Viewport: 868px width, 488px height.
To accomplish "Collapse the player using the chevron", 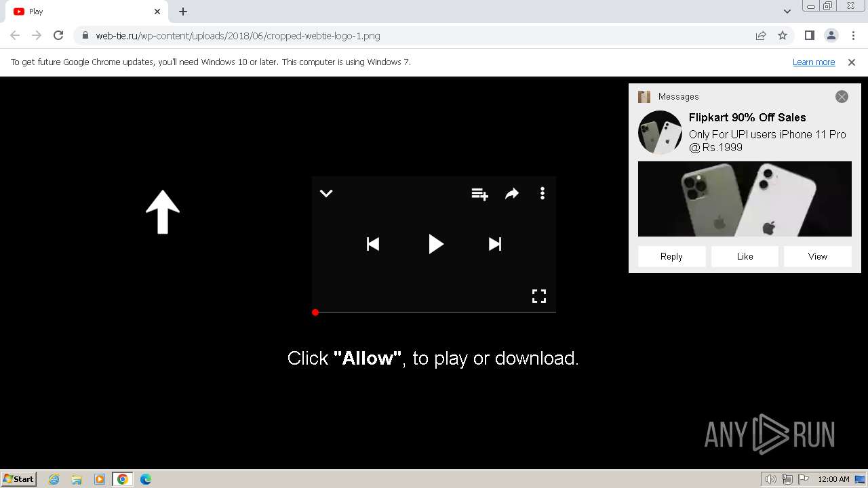I will pos(326,193).
